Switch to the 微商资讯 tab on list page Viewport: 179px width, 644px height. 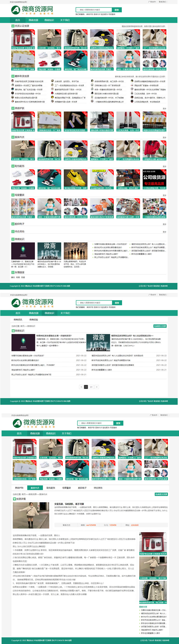point(18,320)
